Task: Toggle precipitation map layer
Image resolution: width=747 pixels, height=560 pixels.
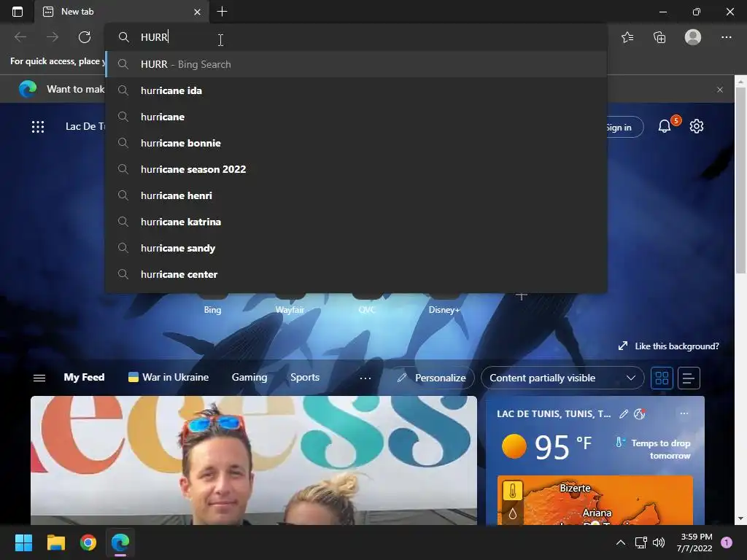Action: 513,513
